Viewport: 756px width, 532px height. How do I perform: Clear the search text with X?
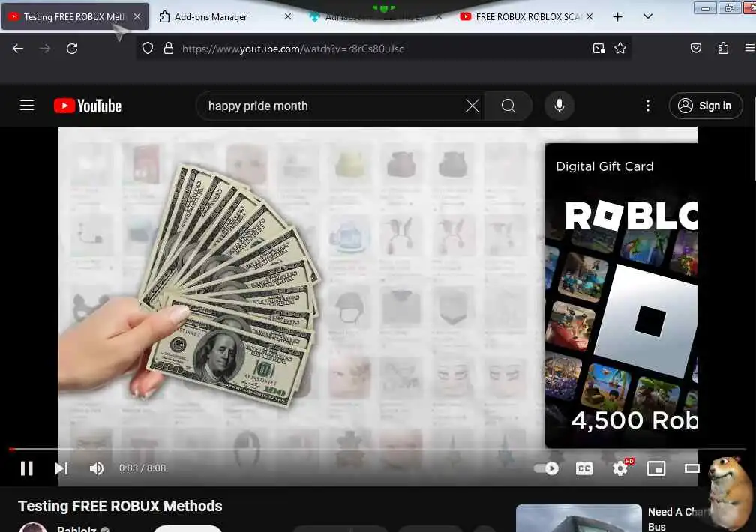coord(472,106)
